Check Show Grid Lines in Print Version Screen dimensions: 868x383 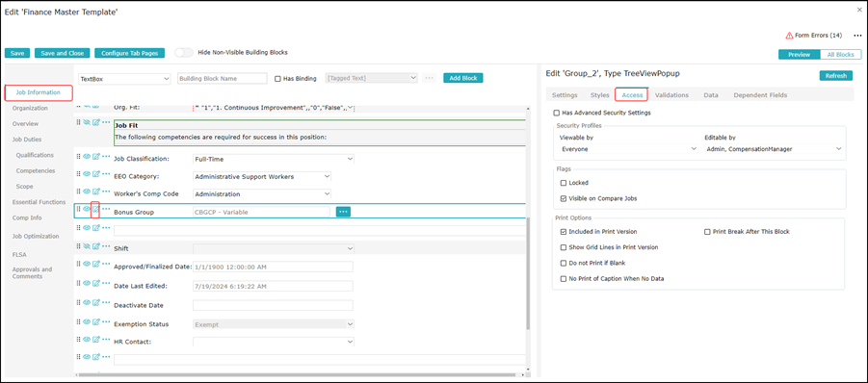564,247
